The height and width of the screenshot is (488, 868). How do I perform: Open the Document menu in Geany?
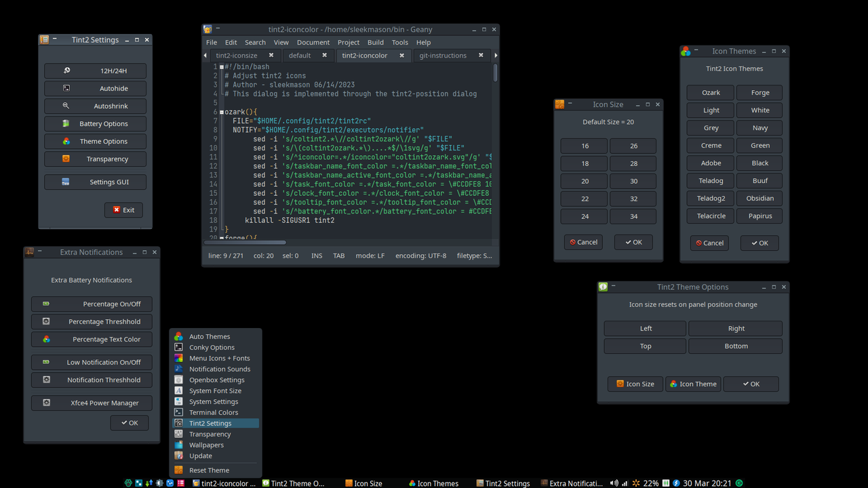[313, 42]
